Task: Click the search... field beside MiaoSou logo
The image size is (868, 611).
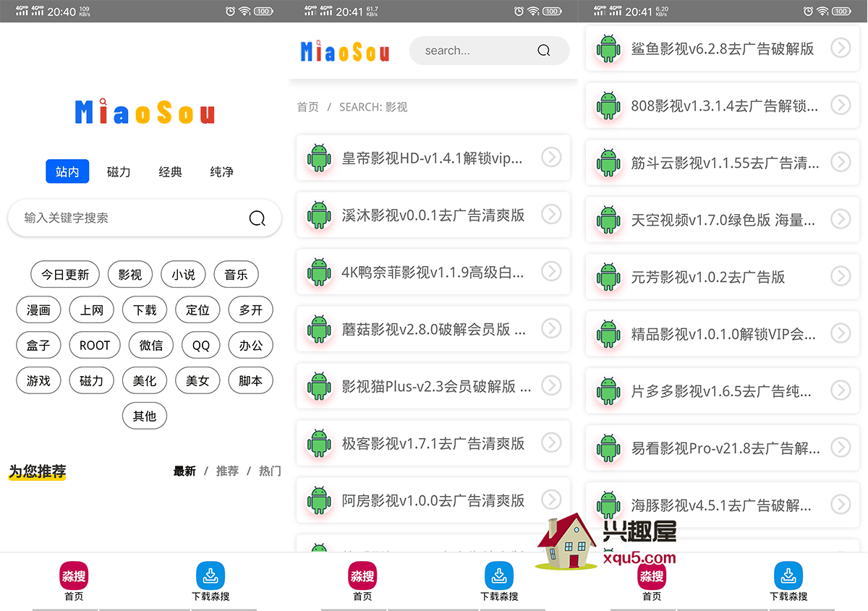Action: coord(490,51)
